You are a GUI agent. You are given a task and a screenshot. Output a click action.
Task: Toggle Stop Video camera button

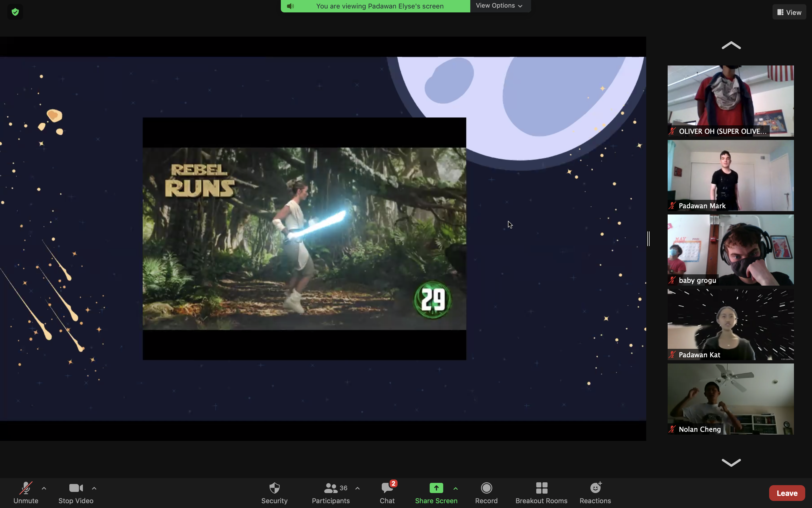click(76, 492)
